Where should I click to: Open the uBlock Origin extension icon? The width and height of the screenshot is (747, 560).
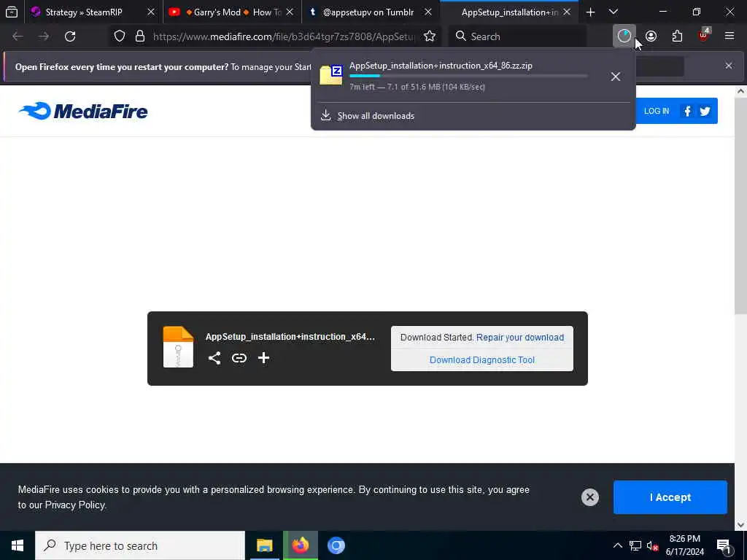pos(704,36)
